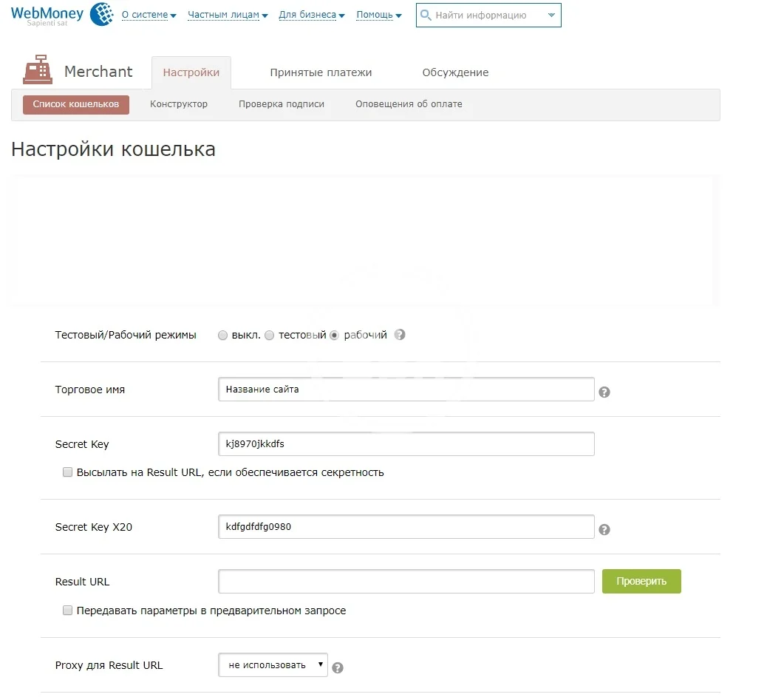The image size is (784, 697).
Task: Open the Proxy для Result URL dropdown
Action: pos(273,665)
